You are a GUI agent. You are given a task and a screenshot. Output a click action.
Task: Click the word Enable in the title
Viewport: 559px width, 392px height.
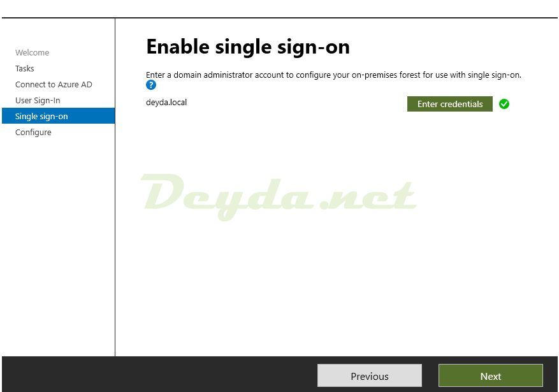178,47
